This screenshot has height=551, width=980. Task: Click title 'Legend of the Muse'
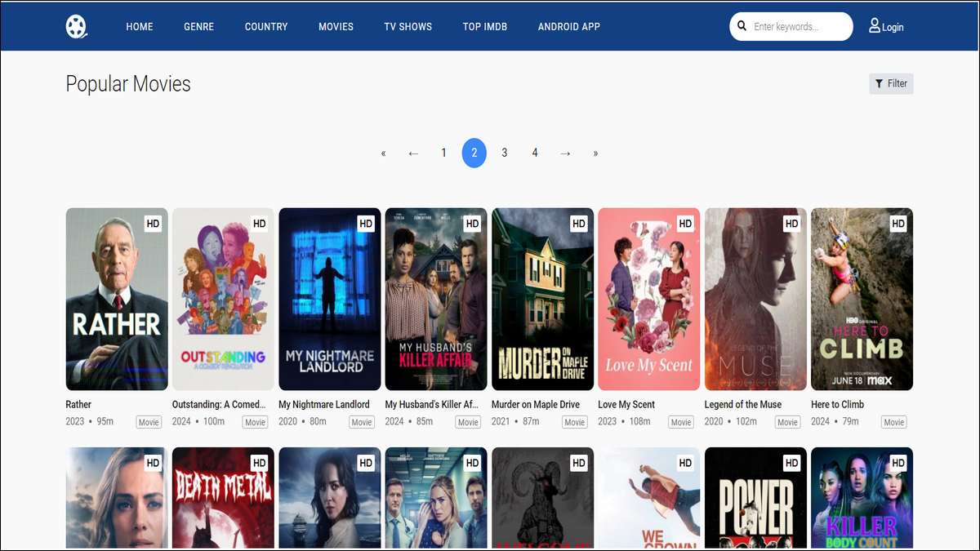743,404
